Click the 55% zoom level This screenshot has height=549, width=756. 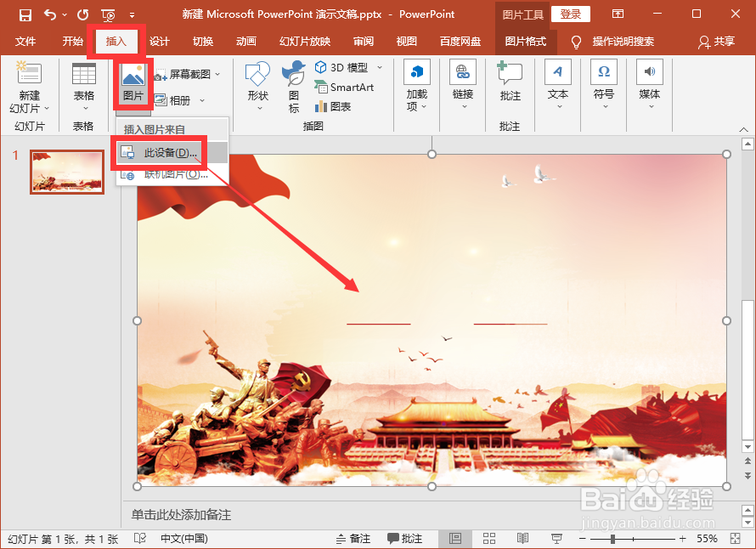pos(707,539)
